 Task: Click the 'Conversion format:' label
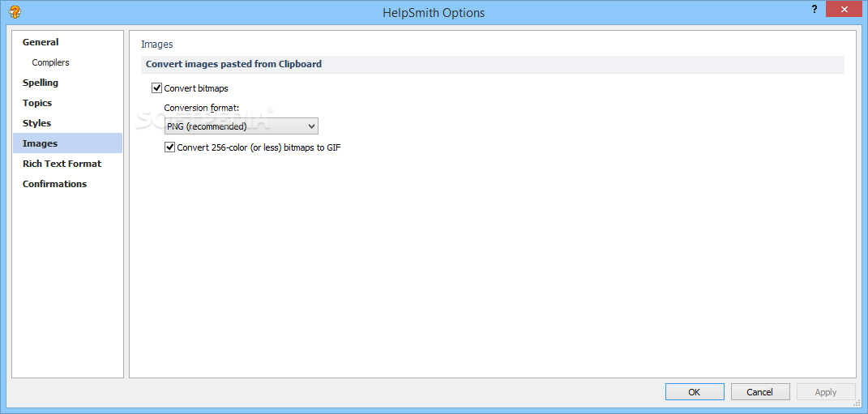[202, 108]
